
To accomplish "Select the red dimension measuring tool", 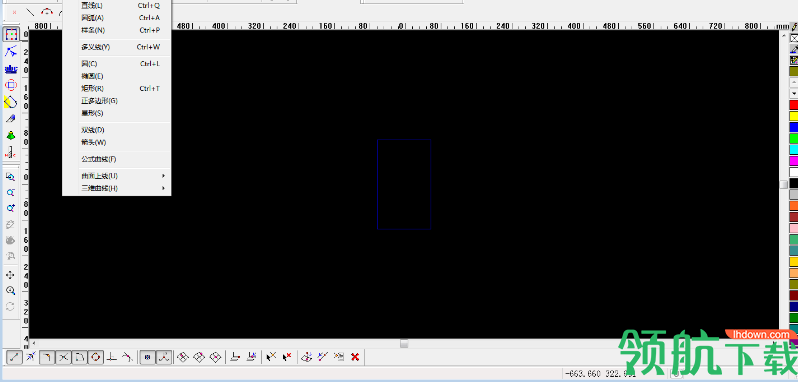I will 11,152.
